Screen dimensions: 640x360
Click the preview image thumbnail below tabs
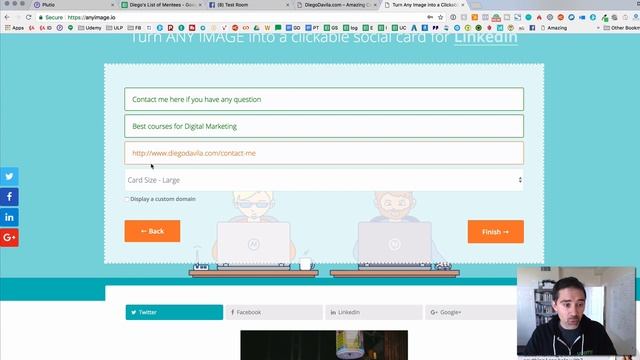click(x=324, y=345)
